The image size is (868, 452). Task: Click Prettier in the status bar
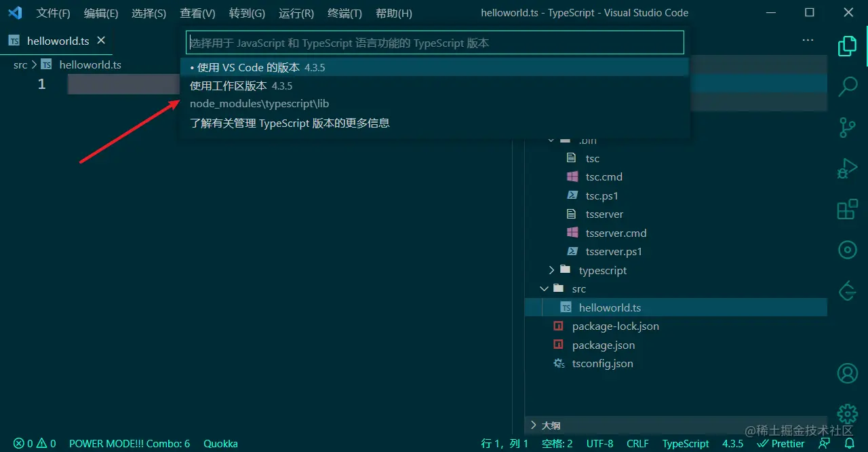coord(781,444)
